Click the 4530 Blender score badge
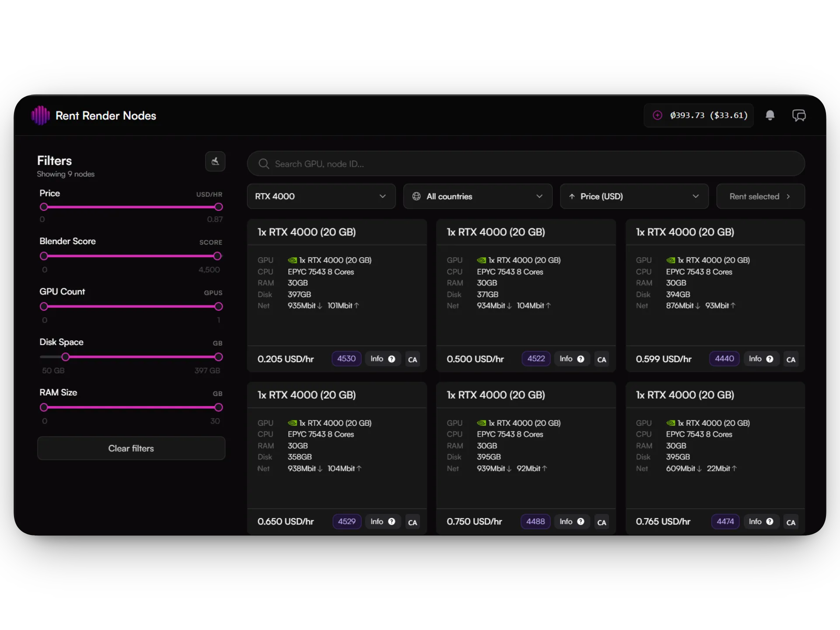 click(346, 359)
